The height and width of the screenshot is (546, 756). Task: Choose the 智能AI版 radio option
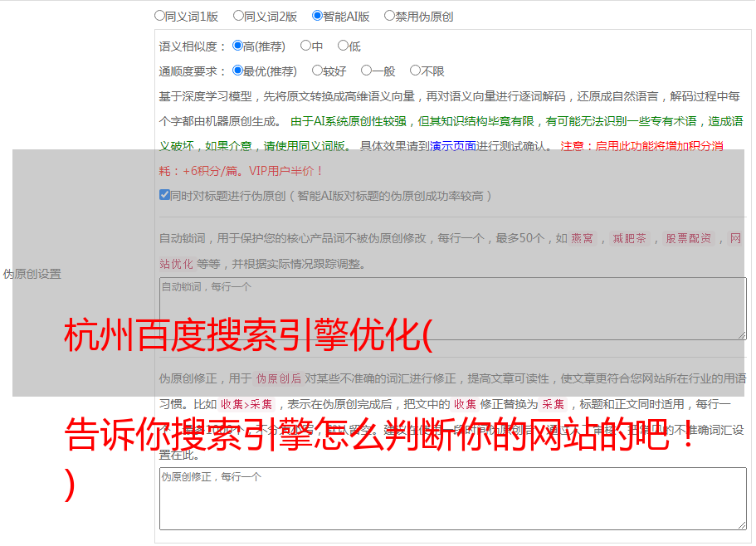(x=317, y=16)
